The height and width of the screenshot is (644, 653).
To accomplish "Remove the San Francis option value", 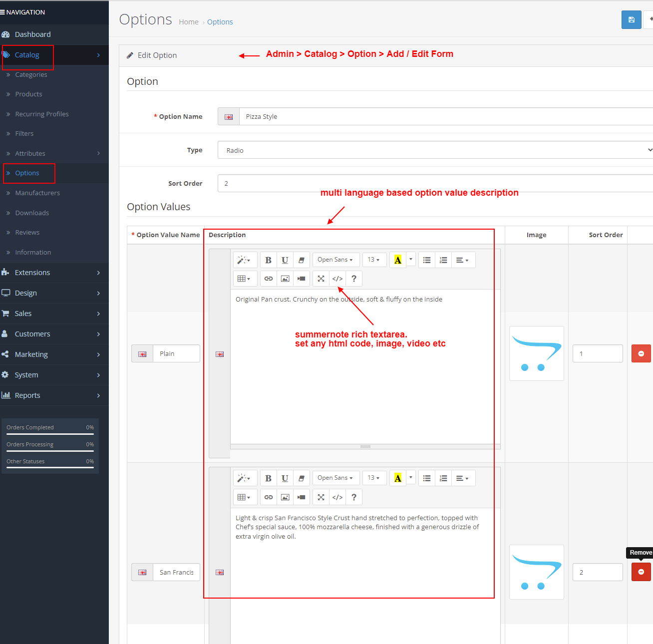I will click(641, 572).
